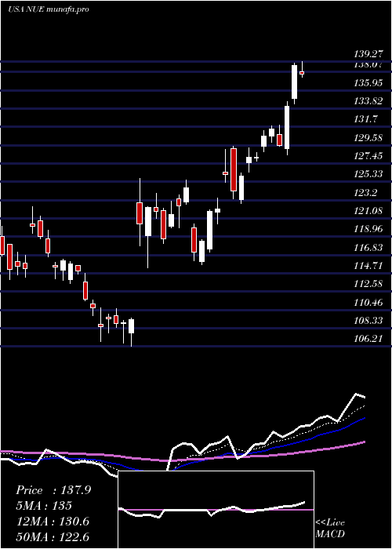Click the 'USA NUE munafa.pro' chart title

point(49,9)
